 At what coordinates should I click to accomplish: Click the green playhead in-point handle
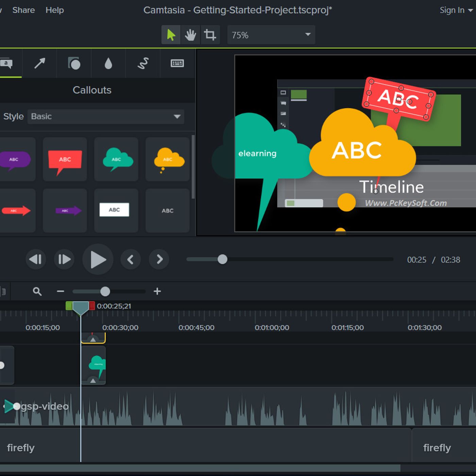click(x=69, y=306)
